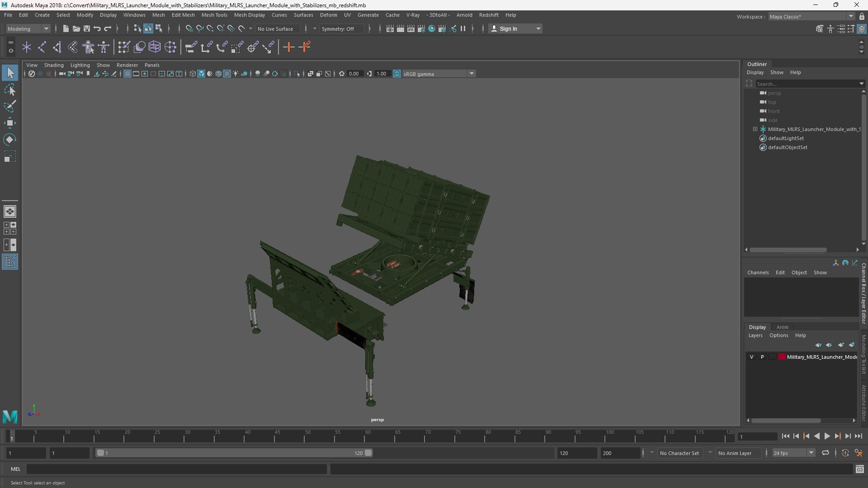Click the Redo arrow icon
Screen dimensions: 868x488
108,29
